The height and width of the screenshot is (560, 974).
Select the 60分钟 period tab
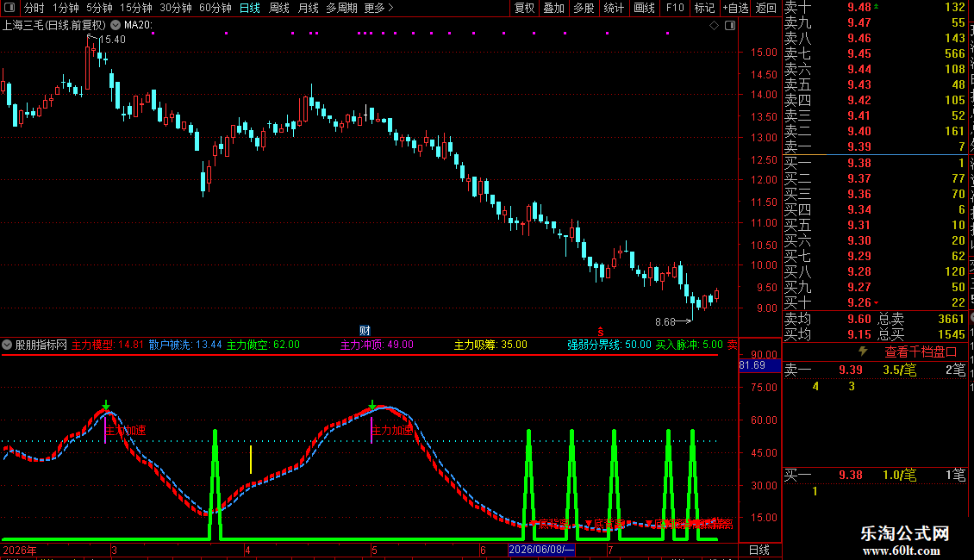(x=215, y=8)
